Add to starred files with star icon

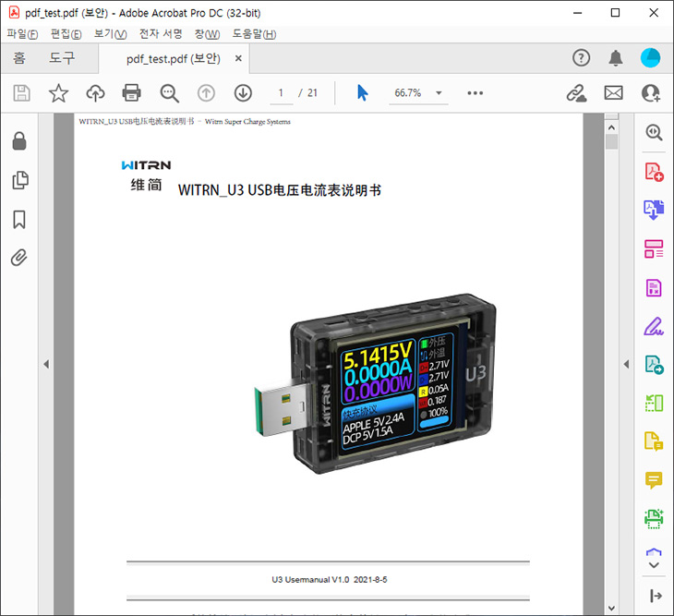pos(58,93)
